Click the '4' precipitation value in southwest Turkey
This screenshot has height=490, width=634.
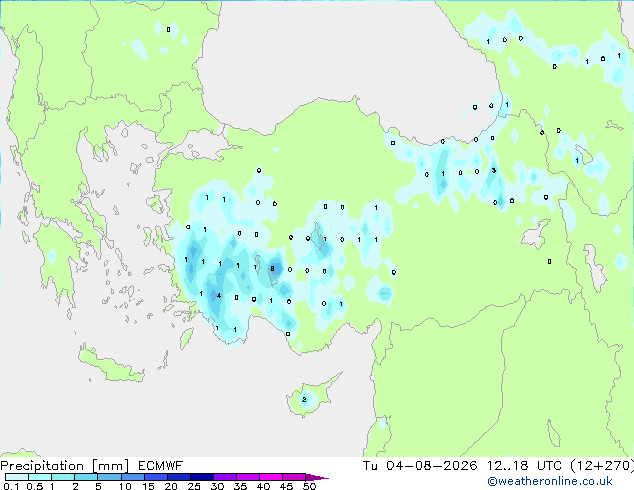[219, 296]
